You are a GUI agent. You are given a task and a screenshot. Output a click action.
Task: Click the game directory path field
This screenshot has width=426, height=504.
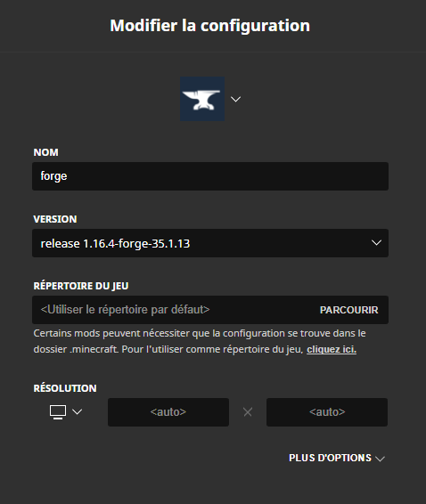[174, 310]
